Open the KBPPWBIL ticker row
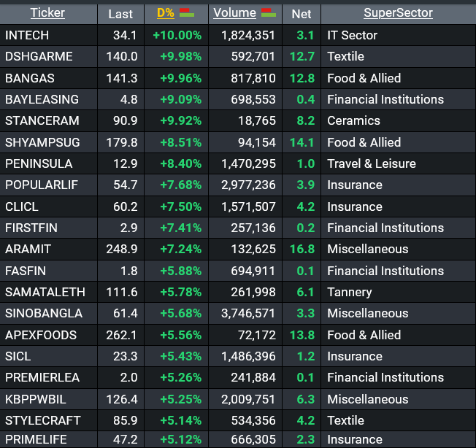Image resolution: width=476 pixels, height=448 pixels. tap(34, 399)
